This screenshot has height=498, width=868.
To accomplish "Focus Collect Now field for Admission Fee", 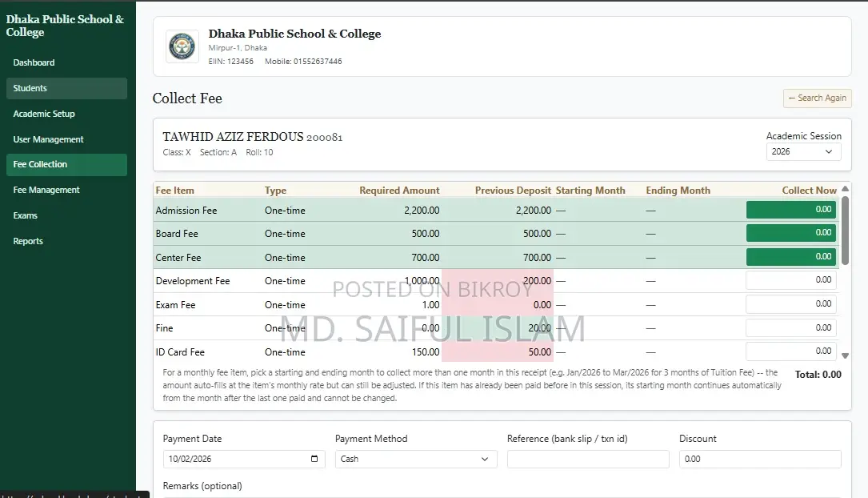I will click(790, 210).
